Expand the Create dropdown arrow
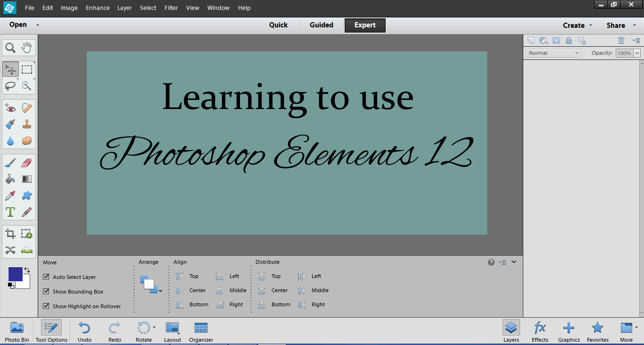This screenshot has height=345, width=644. pyautogui.click(x=591, y=25)
